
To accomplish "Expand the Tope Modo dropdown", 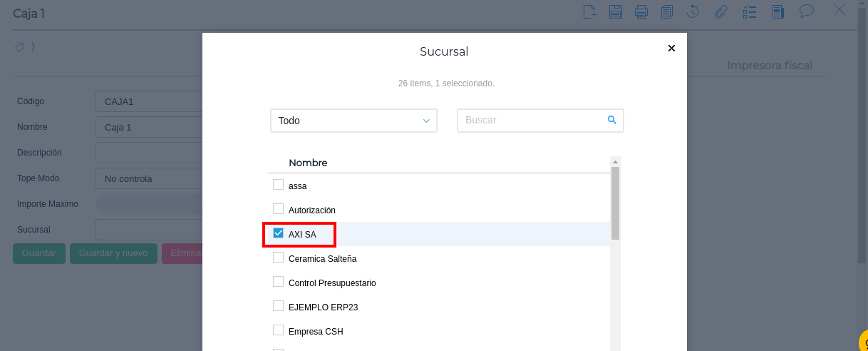I will click(150, 178).
